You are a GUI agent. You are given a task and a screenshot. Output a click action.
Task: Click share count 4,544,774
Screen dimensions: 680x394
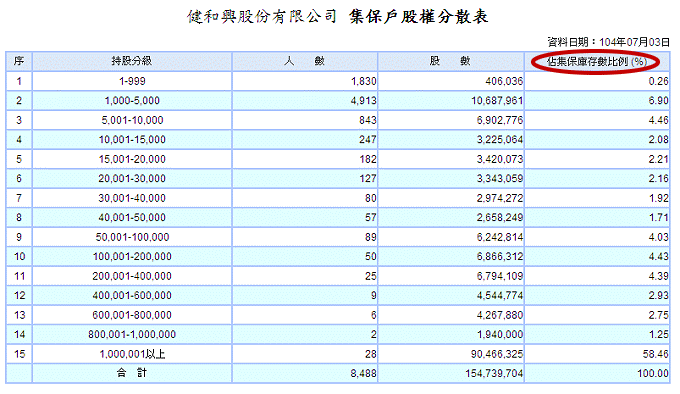click(500, 296)
